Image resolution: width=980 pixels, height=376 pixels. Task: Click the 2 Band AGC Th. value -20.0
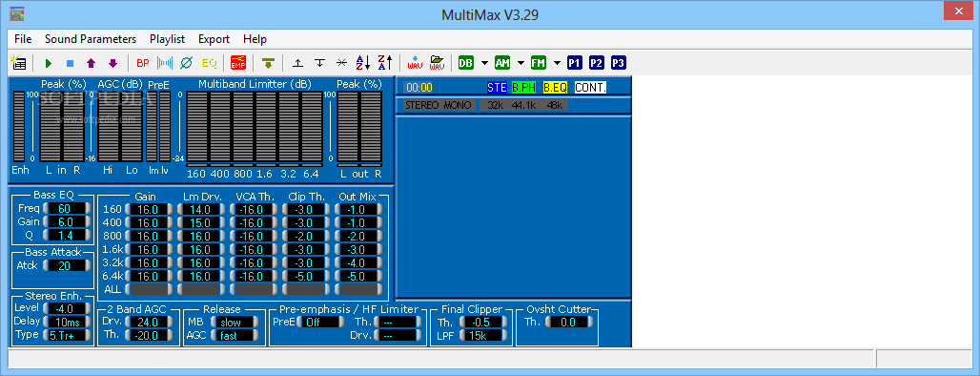coord(149,336)
